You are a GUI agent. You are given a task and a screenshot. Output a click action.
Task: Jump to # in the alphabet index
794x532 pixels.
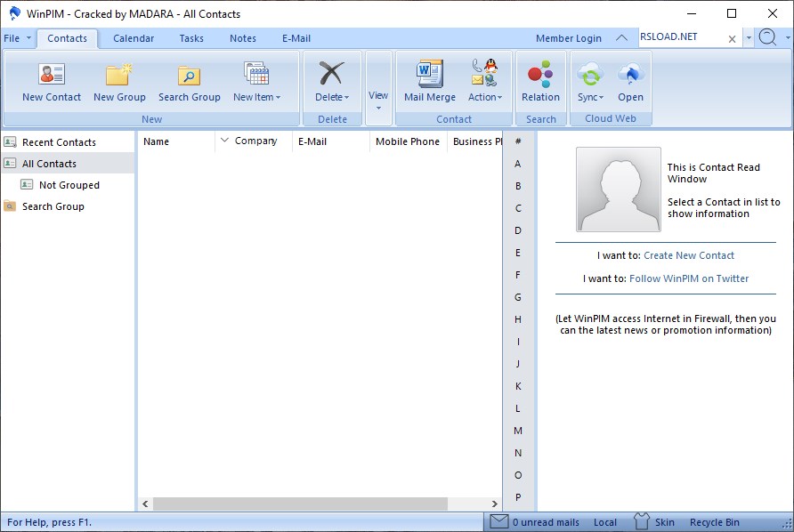click(517, 141)
